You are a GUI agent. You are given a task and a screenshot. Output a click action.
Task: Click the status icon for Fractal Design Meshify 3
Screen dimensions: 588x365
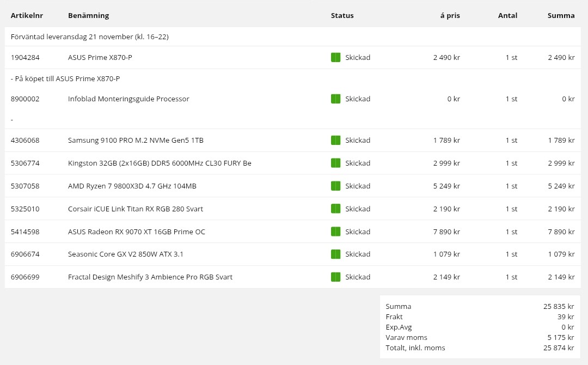click(335, 277)
